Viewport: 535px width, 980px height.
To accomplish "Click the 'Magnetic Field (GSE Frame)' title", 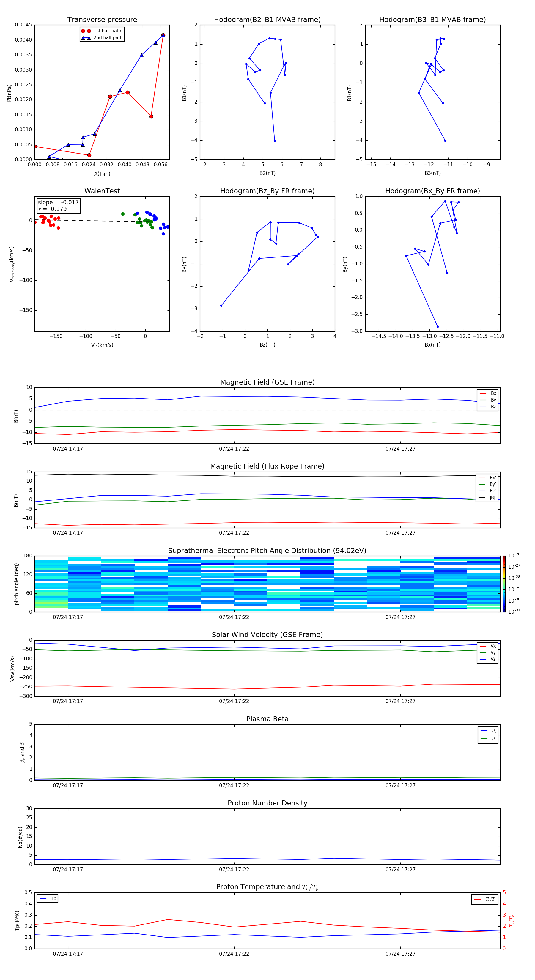I will coord(267,382).
